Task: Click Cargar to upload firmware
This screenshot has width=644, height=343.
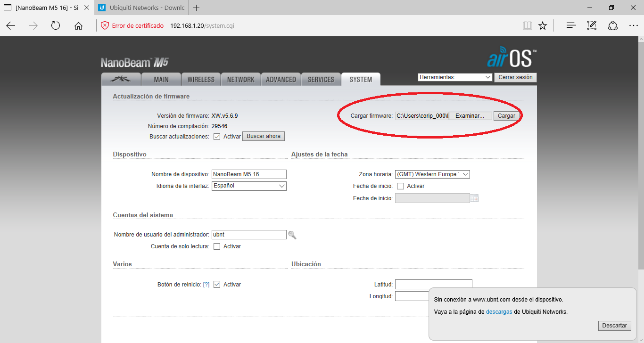Action: [506, 116]
